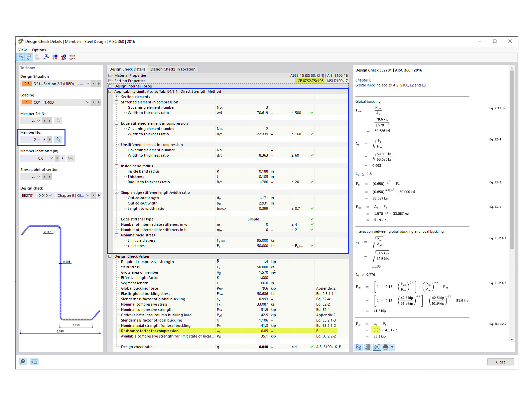Viewport: 532px width, 399px height.
Task: Click the decimal places 0.00 icon
Action: click(x=34, y=361)
